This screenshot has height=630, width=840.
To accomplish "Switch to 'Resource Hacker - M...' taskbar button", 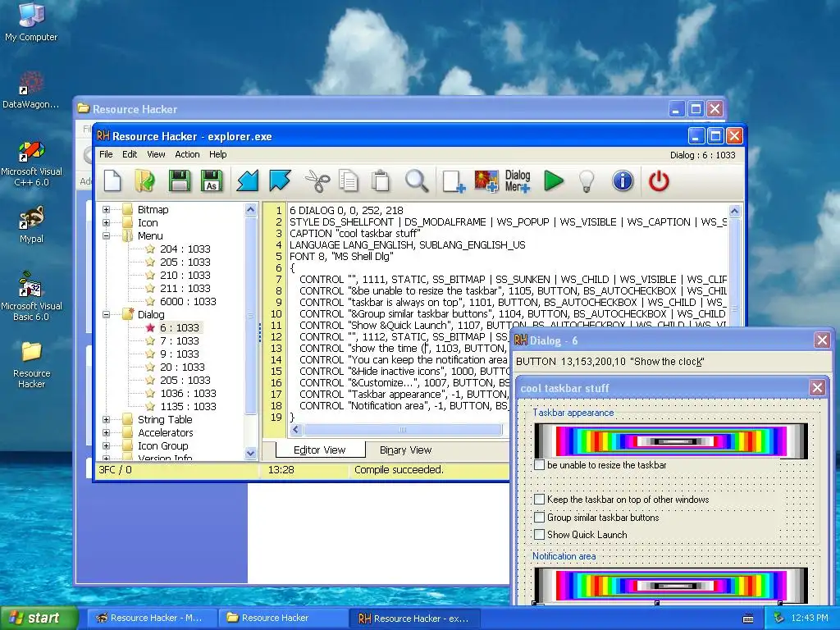I will [x=153, y=619].
